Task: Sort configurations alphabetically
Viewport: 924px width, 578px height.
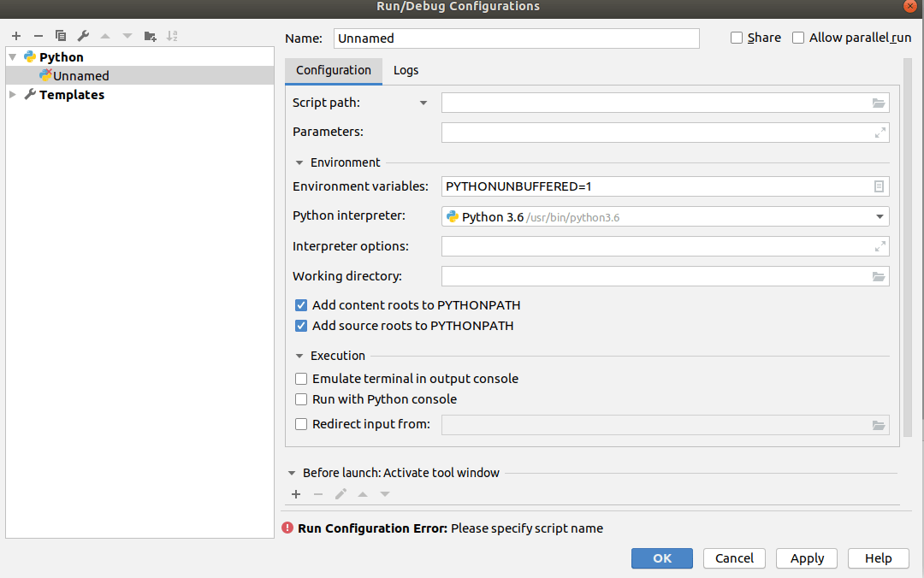Action: (172, 36)
